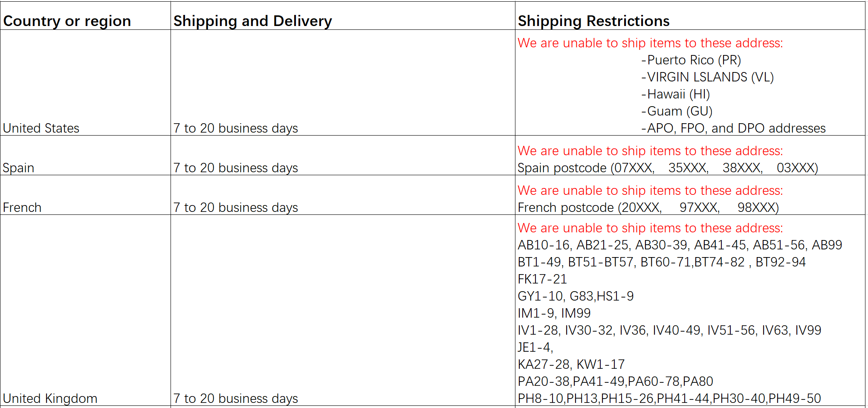Click the Spain postcode restriction text
The width and height of the screenshot is (868, 408).
pyautogui.click(x=668, y=168)
